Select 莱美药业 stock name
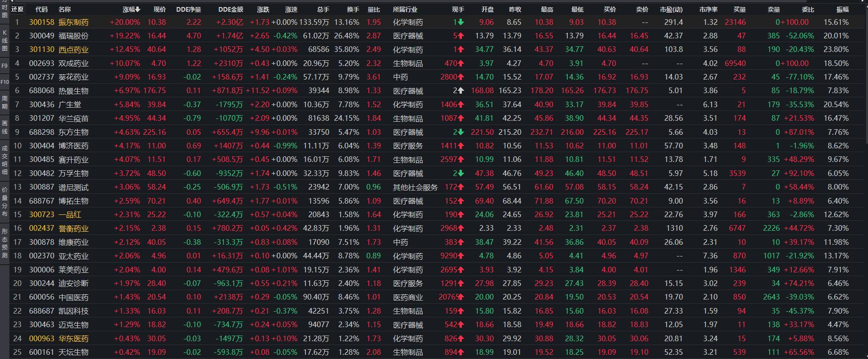Viewport: 868px width, 359px height. click(x=74, y=270)
